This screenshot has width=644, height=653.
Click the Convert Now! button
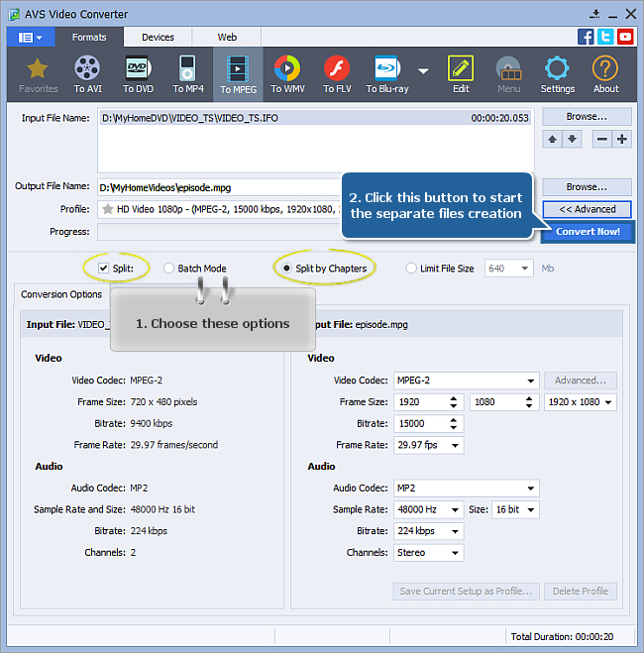tap(588, 232)
